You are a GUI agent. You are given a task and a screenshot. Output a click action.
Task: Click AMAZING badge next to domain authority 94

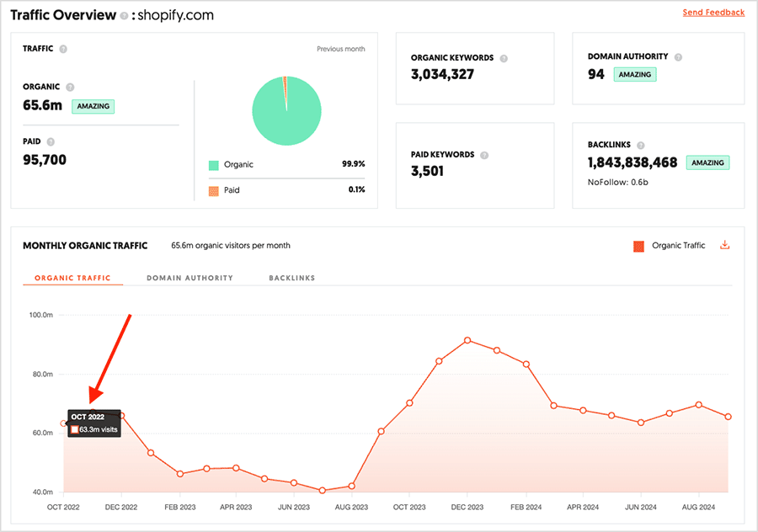point(635,74)
